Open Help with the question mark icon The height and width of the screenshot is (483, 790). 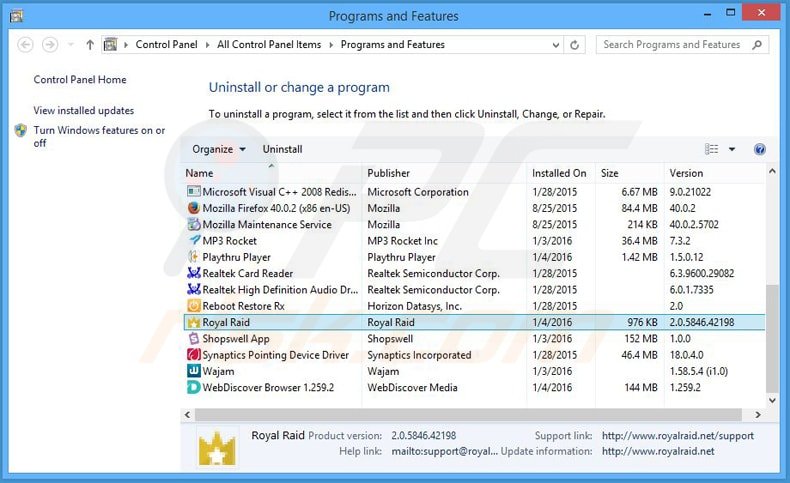pos(760,149)
